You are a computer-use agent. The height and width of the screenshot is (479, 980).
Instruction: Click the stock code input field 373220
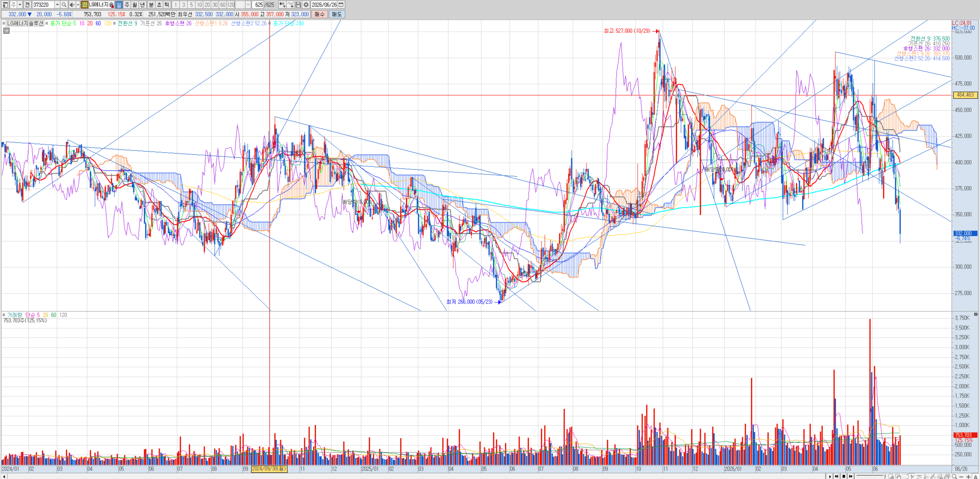[43, 5]
